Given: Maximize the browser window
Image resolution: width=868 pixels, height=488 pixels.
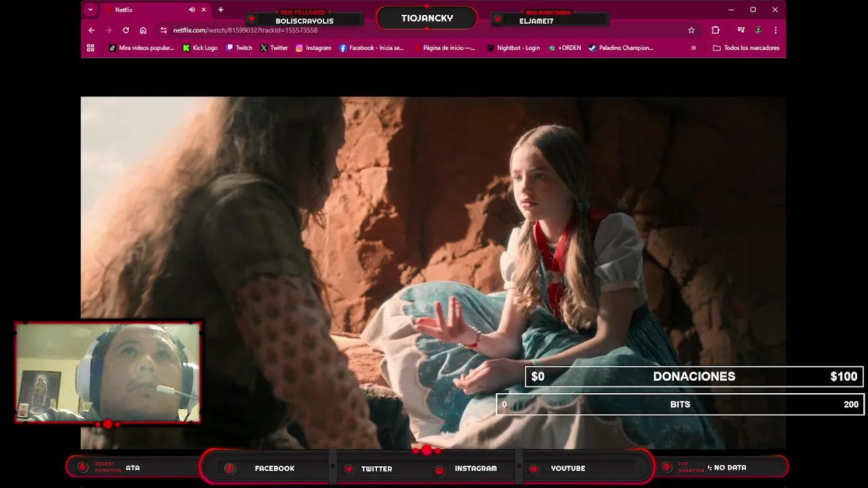Looking at the screenshot, I should (x=753, y=10).
